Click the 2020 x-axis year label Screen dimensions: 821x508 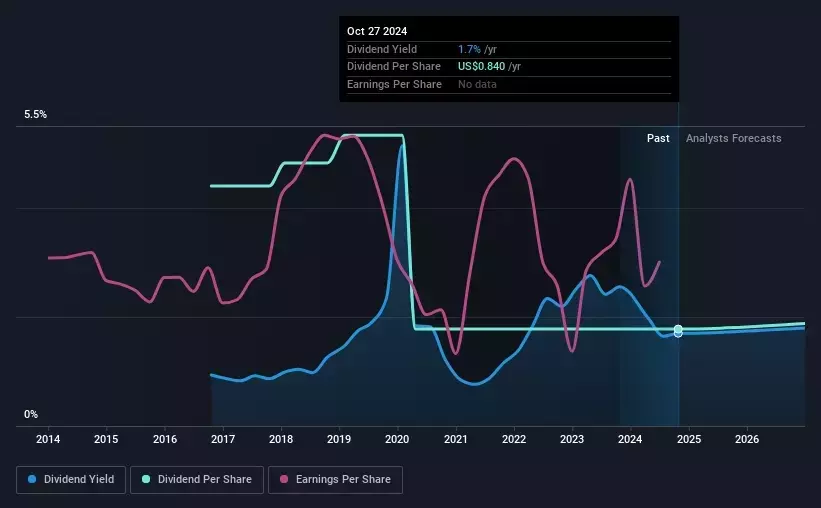click(x=397, y=439)
